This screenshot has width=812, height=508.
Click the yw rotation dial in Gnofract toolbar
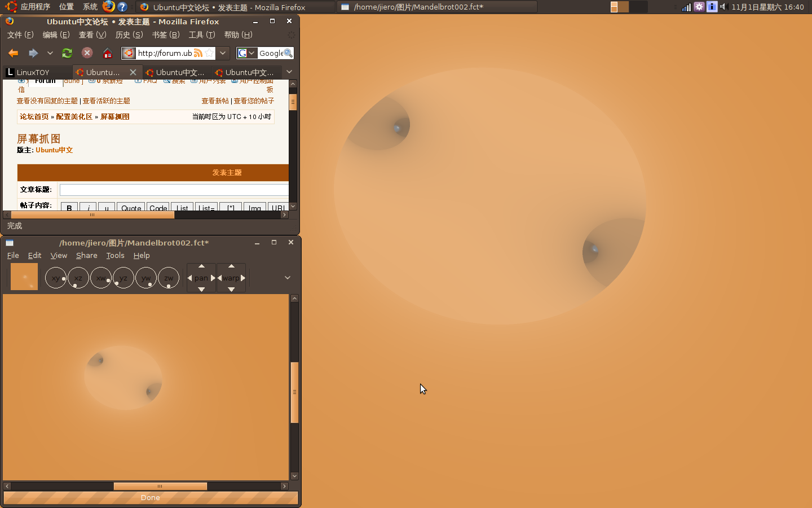coord(146,278)
